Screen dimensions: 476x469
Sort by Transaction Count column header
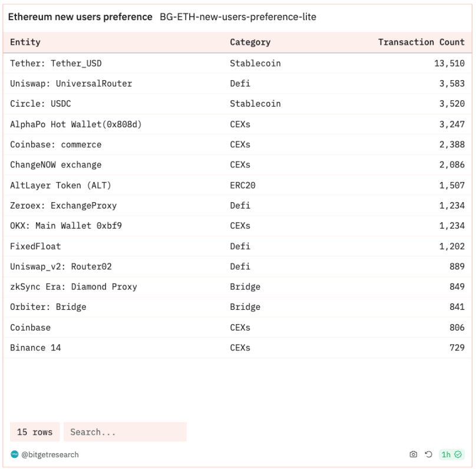421,42
